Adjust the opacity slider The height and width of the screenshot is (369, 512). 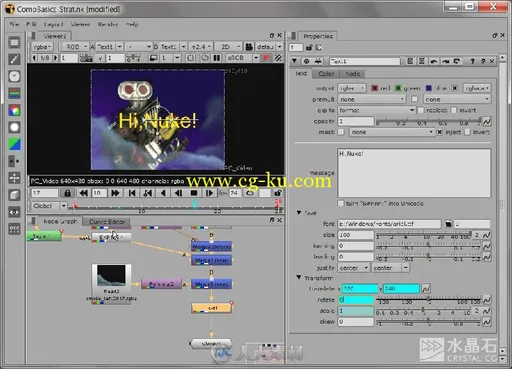428,121
